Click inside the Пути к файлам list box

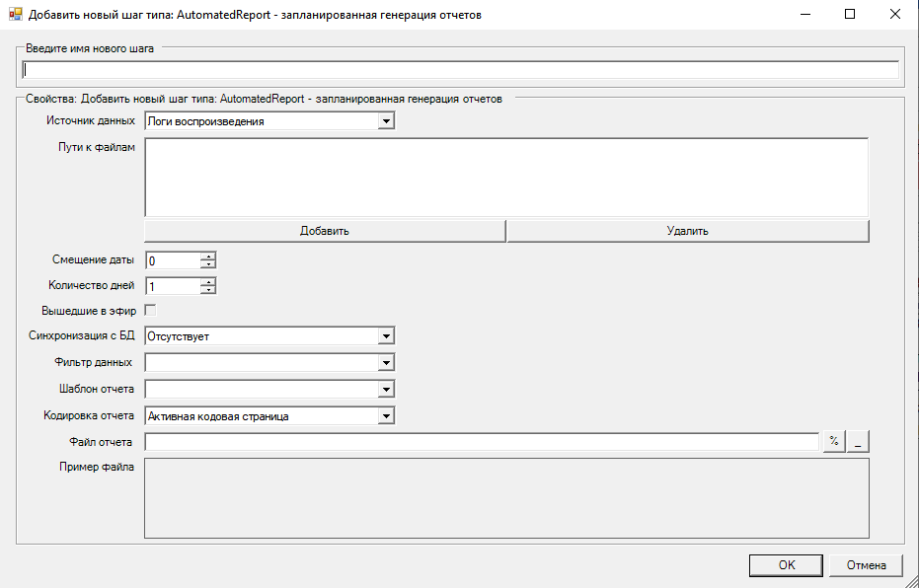(x=506, y=178)
